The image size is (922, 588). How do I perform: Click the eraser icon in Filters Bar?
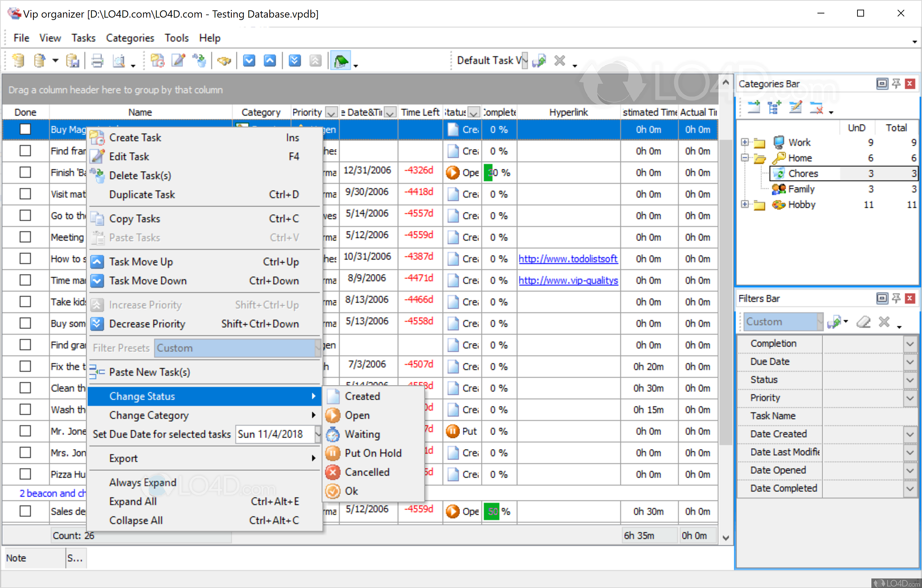(863, 322)
